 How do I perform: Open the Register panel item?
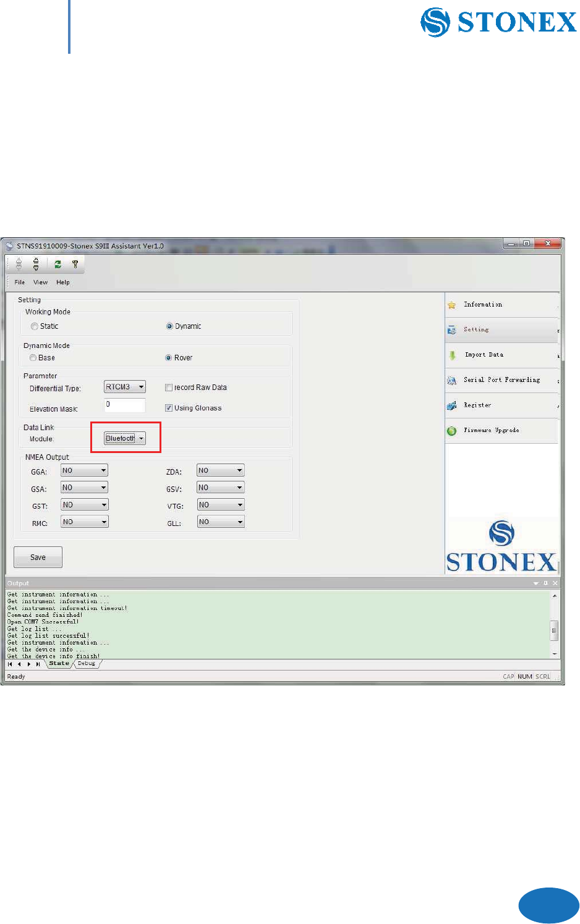pos(501,405)
